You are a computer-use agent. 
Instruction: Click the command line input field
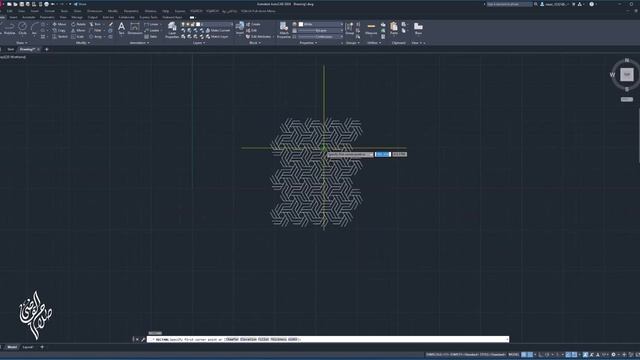pyautogui.click(x=328, y=339)
